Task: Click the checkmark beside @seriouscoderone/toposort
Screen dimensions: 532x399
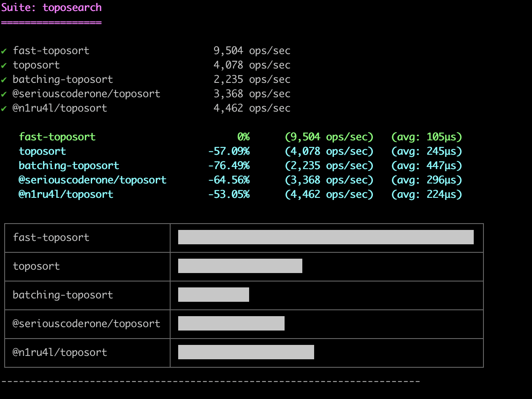Action: (4, 94)
